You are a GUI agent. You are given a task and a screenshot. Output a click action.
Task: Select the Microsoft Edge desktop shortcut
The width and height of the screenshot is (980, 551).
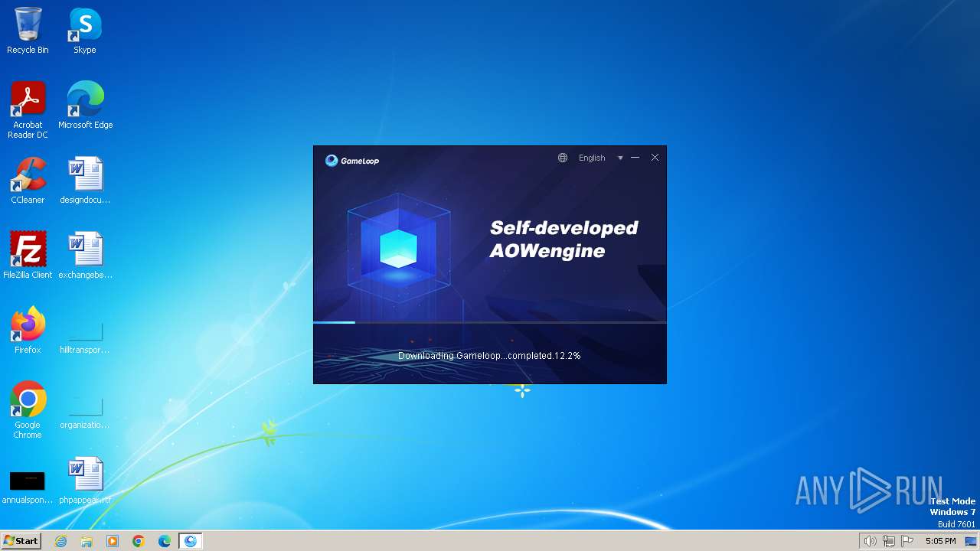[85, 106]
